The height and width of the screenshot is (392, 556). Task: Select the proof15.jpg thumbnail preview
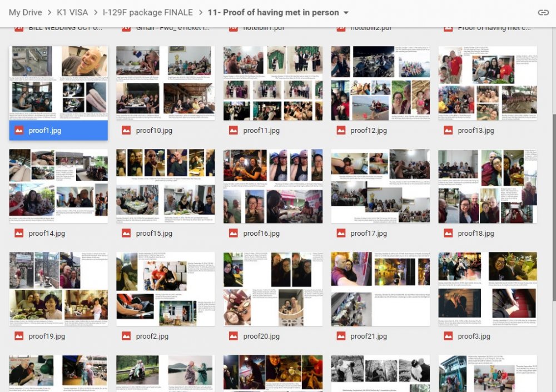[166, 186]
